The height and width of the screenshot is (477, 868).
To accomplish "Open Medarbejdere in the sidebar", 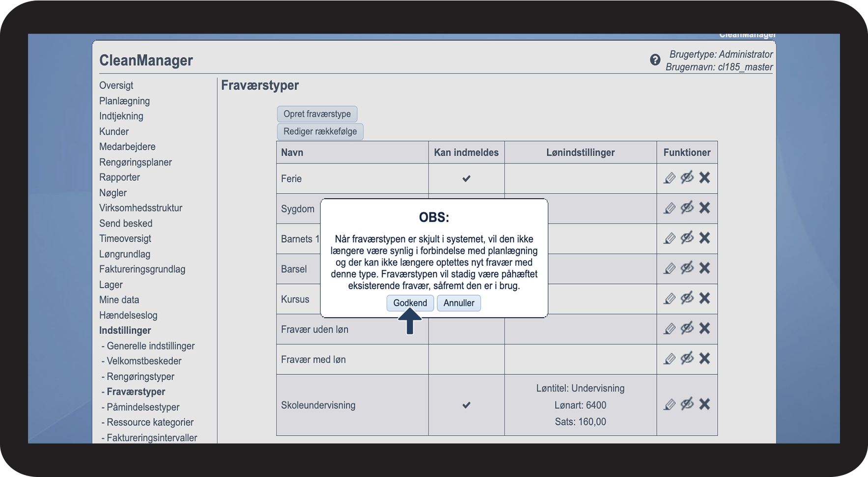I will point(127,147).
